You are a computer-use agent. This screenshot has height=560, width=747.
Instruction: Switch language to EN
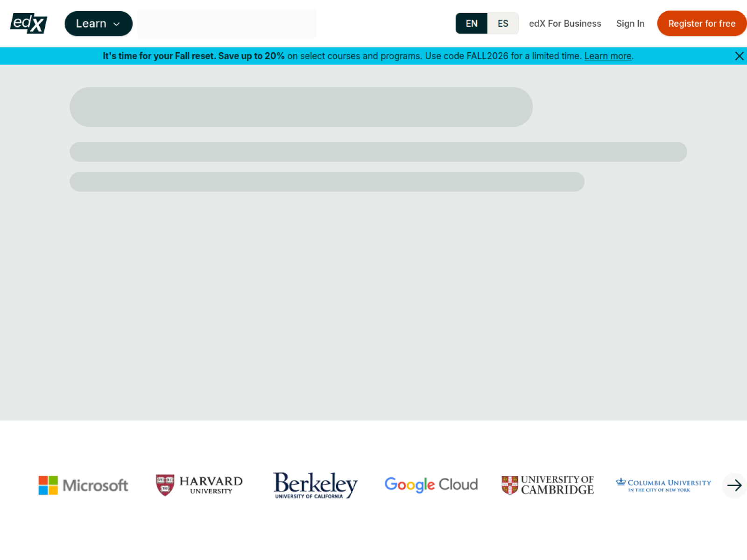[472, 23]
